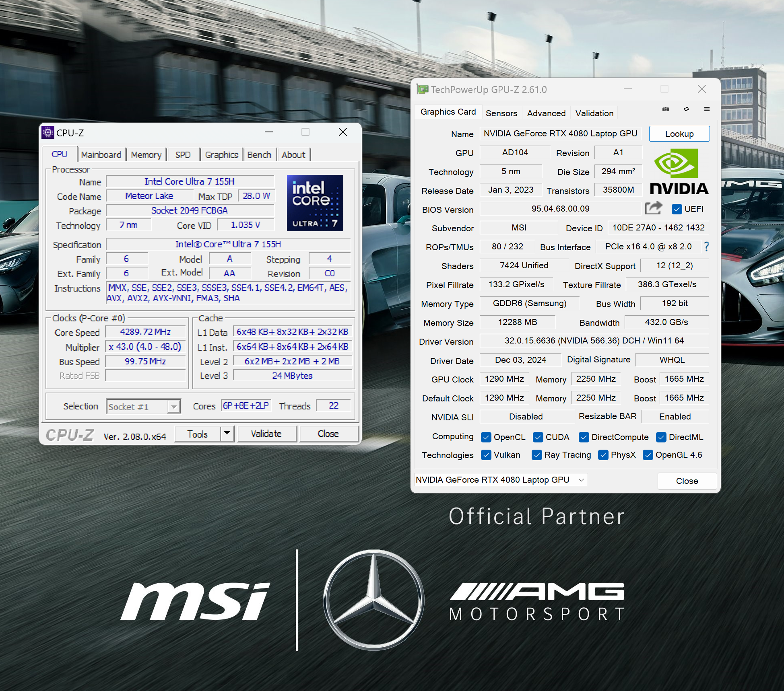Close the CPU-Z window with X
784x691 pixels.
[343, 132]
